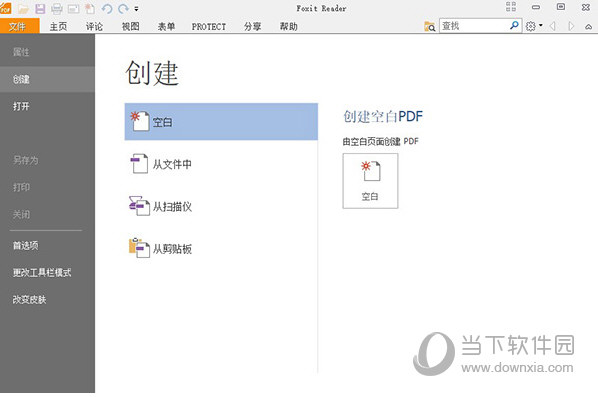This screenshot has height=397, width=598.
Task: Click the 创建空白PDF heading
Action: (x=383, y=116)
